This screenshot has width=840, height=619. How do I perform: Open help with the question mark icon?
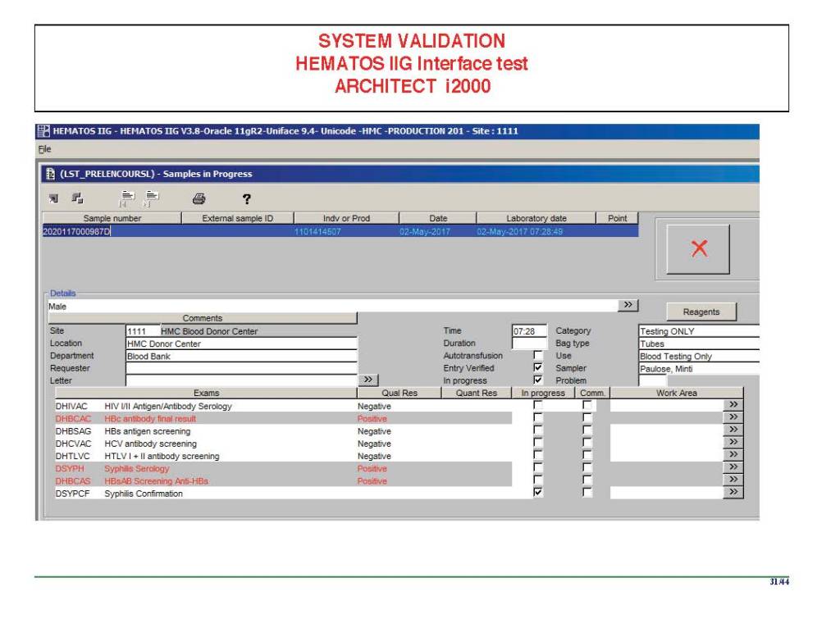245,198
